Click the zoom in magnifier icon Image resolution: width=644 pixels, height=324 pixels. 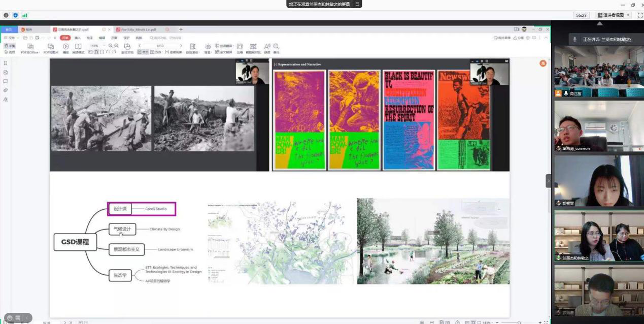pyautogui.click(x=117, y=46)
